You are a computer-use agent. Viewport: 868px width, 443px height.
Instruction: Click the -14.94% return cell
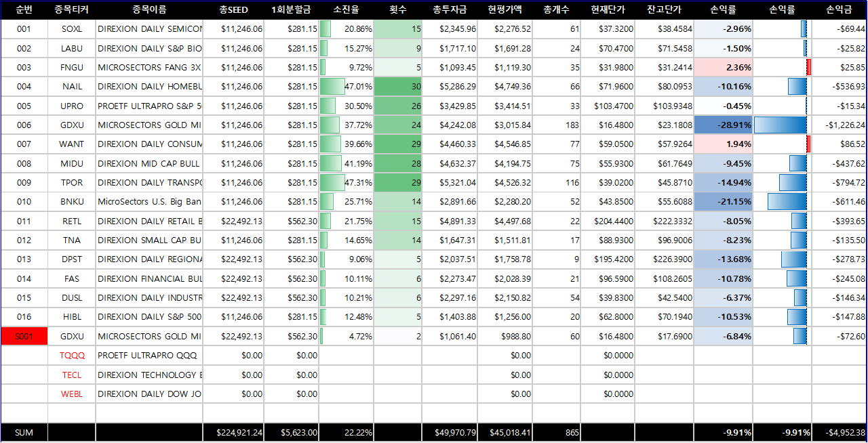tap(723, 182)
